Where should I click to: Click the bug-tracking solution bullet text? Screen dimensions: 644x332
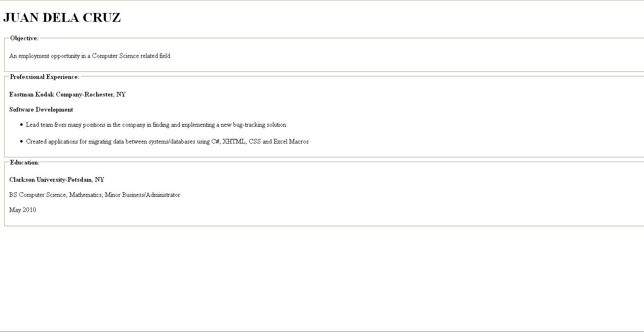[156, 125]
